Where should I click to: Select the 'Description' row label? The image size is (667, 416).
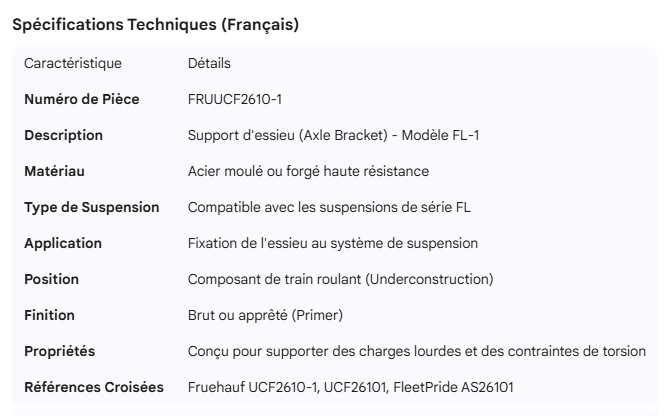pos(63,135)
